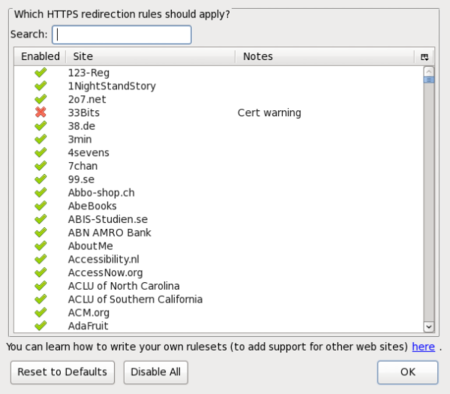Focus the Search input field
The width and height of the screenshot is (450, 394).
click(122, 35)
